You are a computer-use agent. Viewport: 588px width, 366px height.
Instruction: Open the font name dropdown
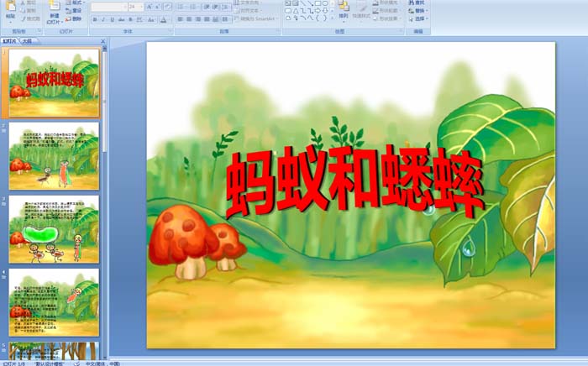point(123,6)
